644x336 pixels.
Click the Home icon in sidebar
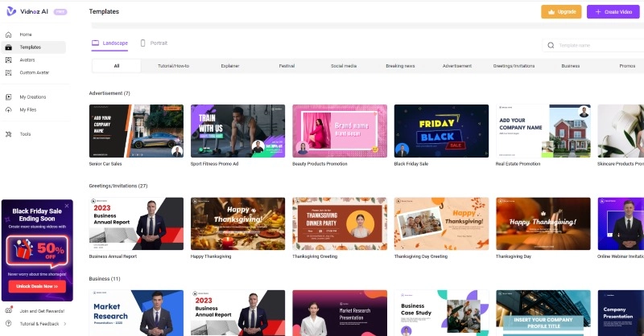9,35
